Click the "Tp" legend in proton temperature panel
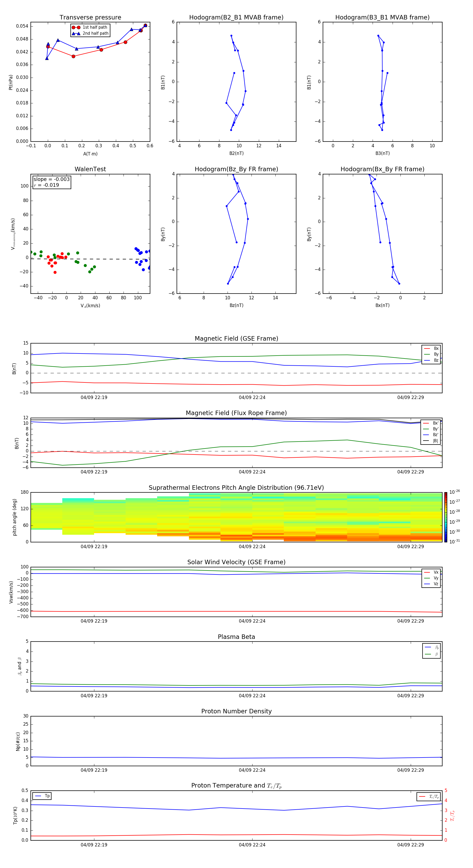The height and width of the screenshot is (868, 473). tap(42, 796)
